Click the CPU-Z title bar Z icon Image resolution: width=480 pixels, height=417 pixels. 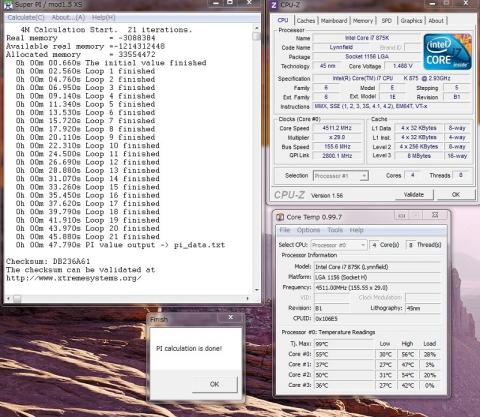coord(274,5)
